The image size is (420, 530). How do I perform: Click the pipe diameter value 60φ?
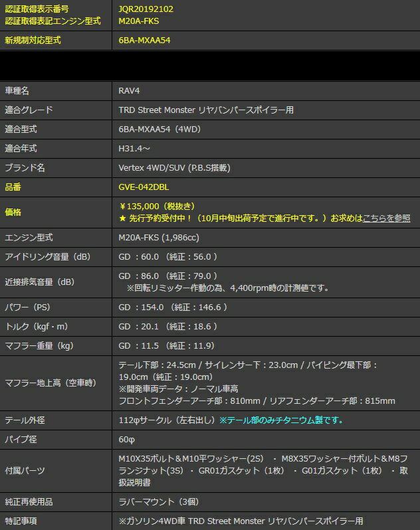tap(126, 440)
